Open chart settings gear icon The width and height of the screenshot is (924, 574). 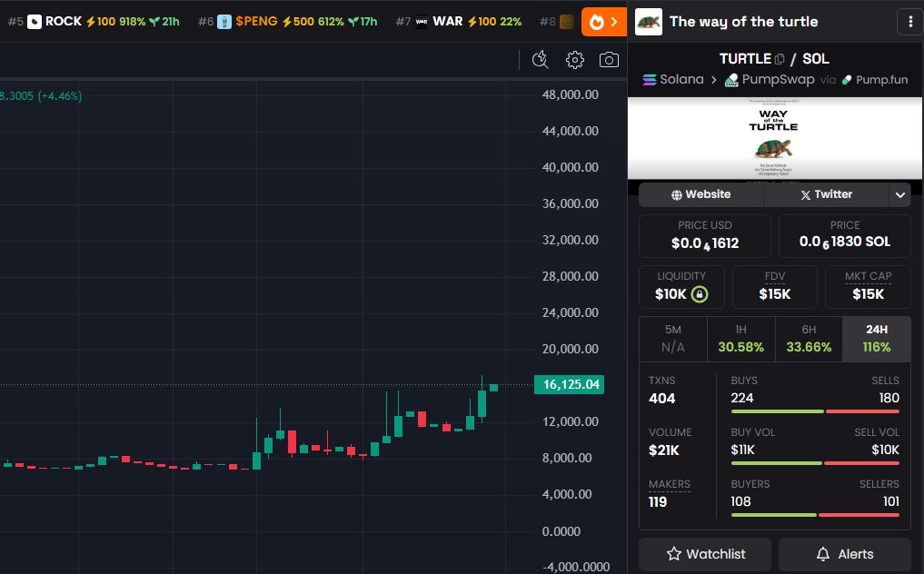click(x=574, y=60)
